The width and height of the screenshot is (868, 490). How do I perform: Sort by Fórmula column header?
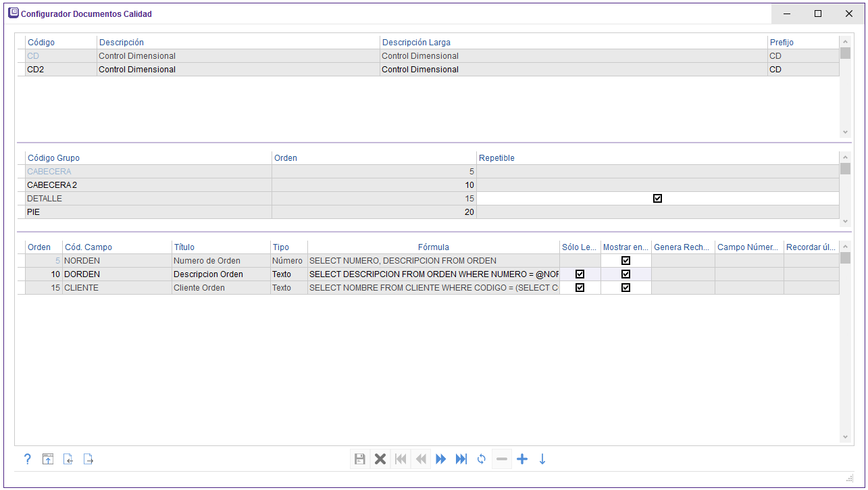433,247
